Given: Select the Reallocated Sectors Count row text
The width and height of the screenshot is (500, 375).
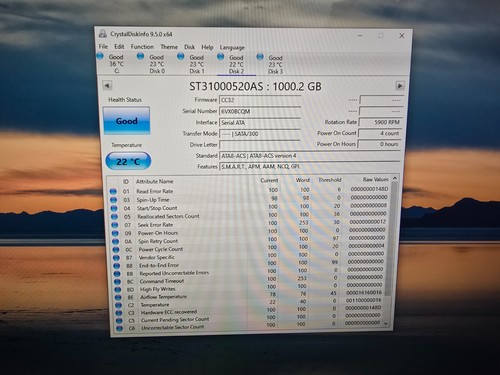Looking at the screenshot, I should coord(168,216).
